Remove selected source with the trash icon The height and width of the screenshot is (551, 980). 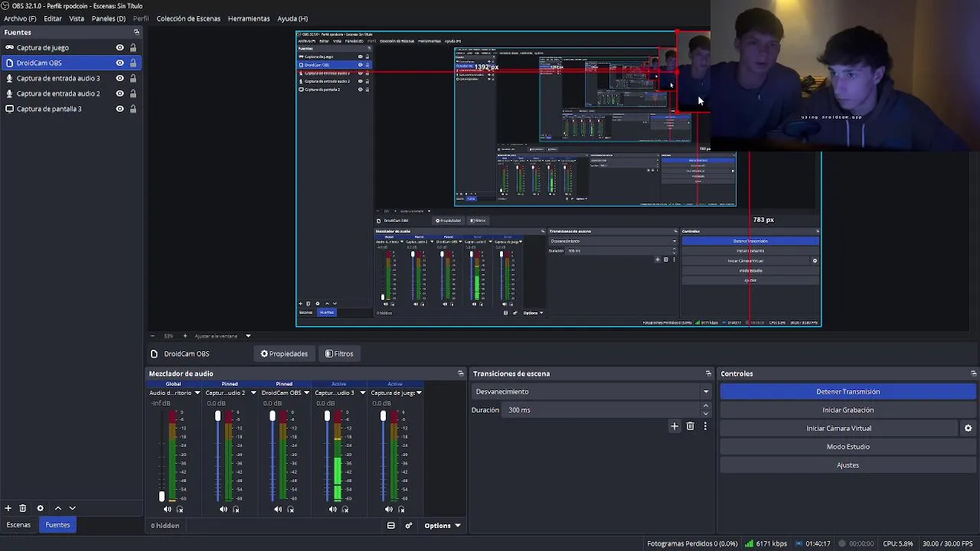pos(23,508)
